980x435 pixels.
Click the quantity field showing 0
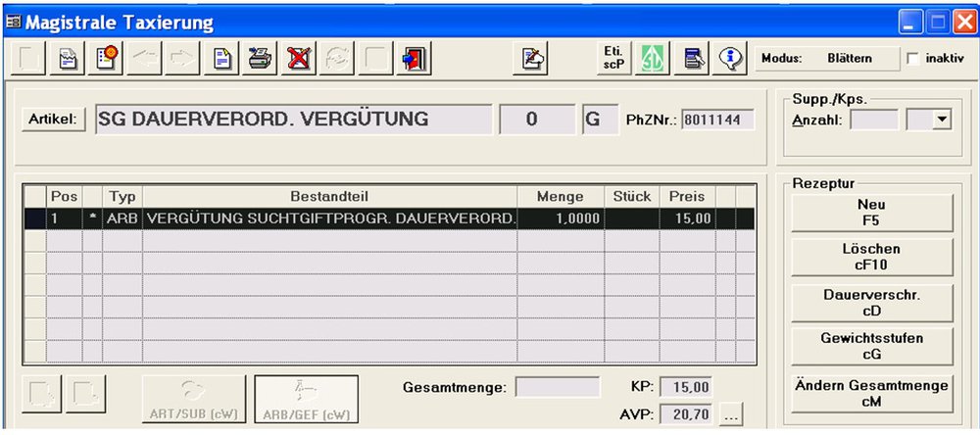coord(537,120)
